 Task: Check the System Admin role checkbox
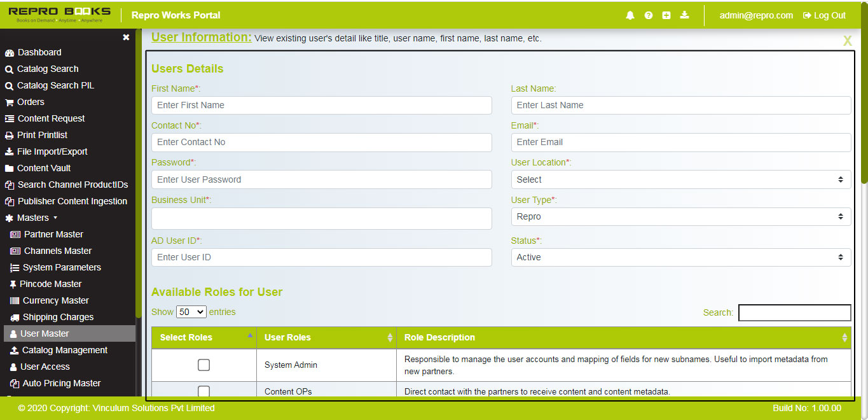pos(203,365)
